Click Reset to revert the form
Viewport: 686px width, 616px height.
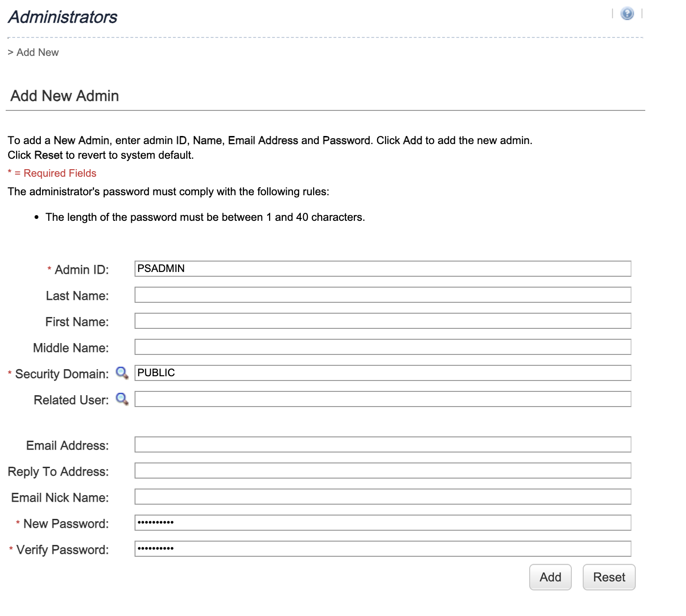(609, 577)
